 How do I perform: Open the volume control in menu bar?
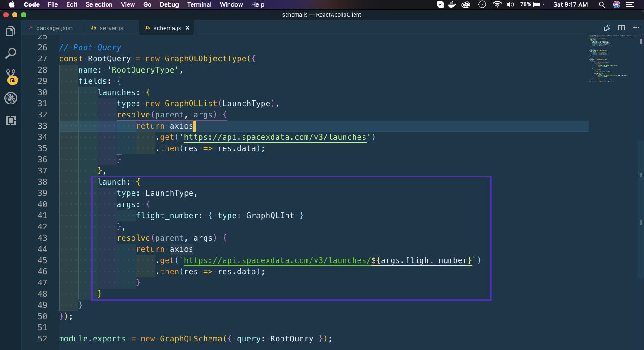[510, 4]
